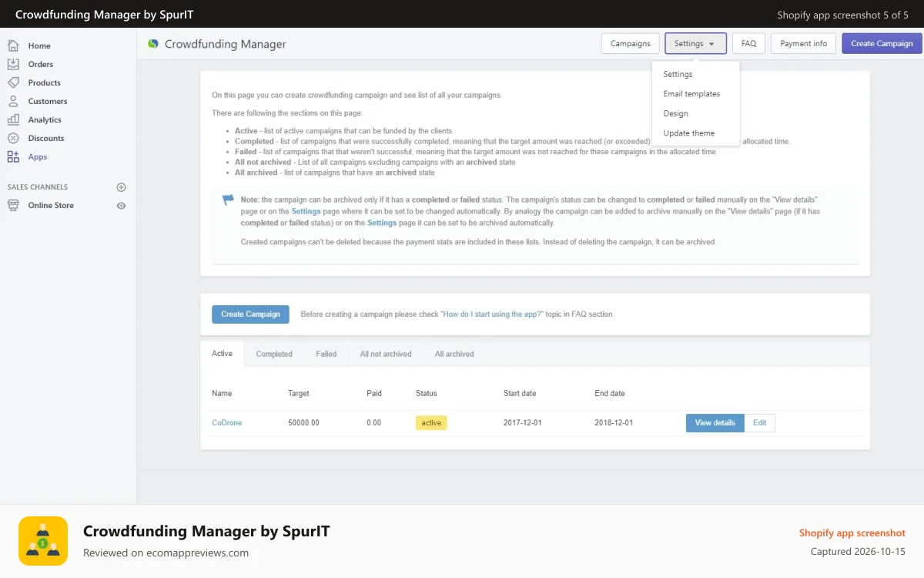
Task: Click the Customers person icon
Action: pyautogui.click(x=13, y=101)
